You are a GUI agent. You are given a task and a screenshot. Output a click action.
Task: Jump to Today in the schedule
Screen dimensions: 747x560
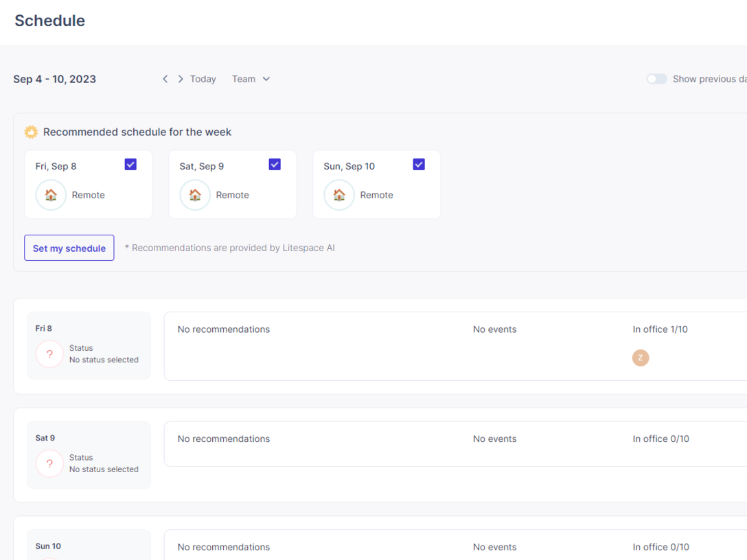(203, 79)
